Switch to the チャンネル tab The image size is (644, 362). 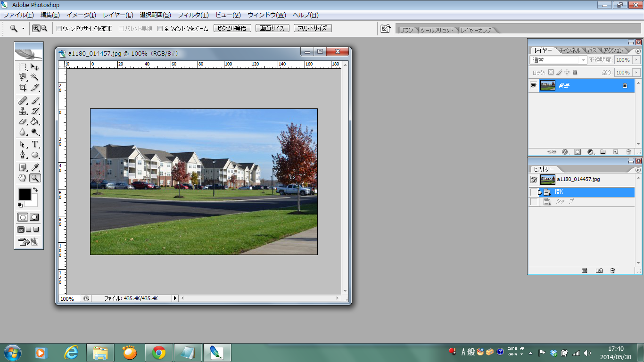[x=570, y=50]
